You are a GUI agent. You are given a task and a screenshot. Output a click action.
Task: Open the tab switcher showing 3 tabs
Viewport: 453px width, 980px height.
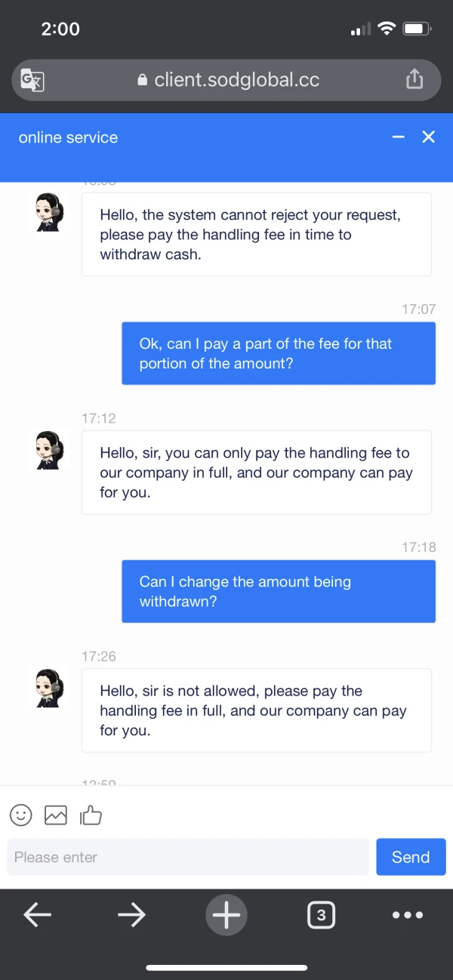321,915
